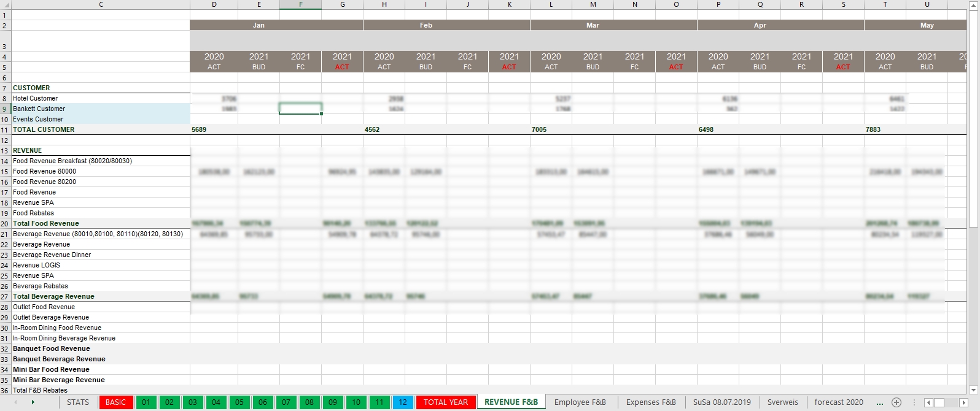Go to the Expenses F&B sheet
Viewport: 980px width, 411px height.
click(x=651, y=402)
